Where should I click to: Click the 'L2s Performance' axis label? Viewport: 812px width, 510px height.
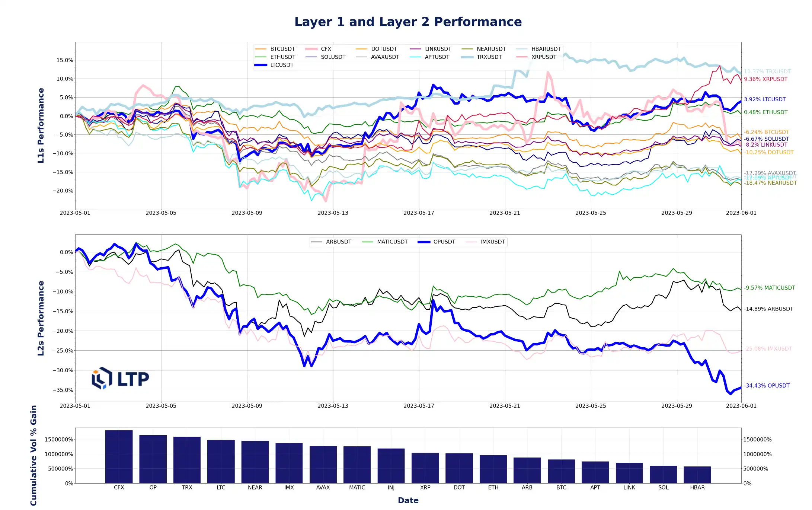tap(41, 318)
